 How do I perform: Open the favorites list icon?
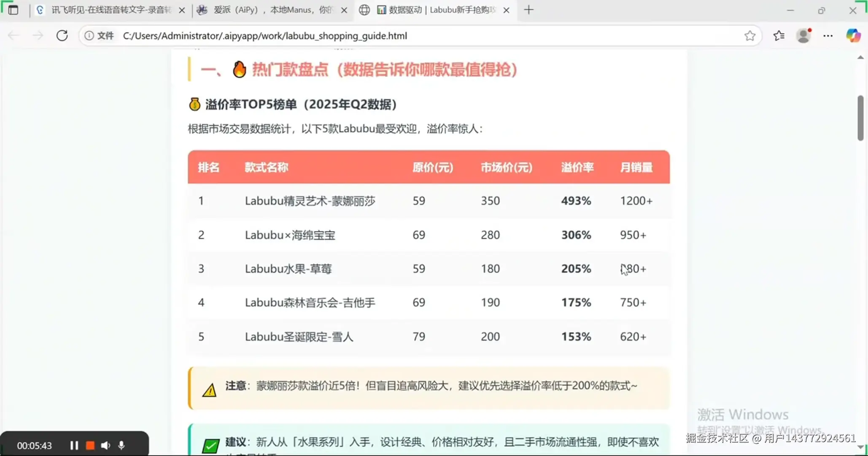(x=779, y=36)
